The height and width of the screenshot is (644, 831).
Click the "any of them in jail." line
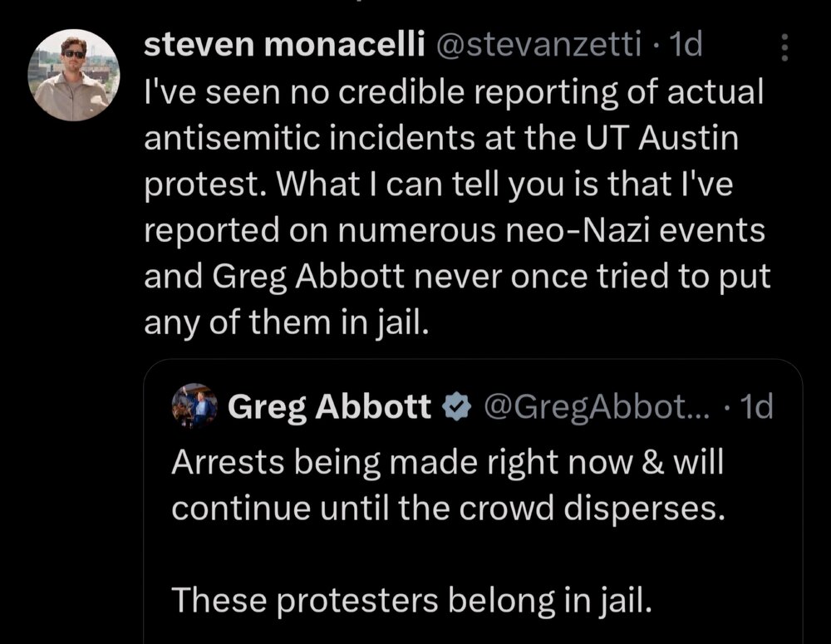[x=285, y=322]
